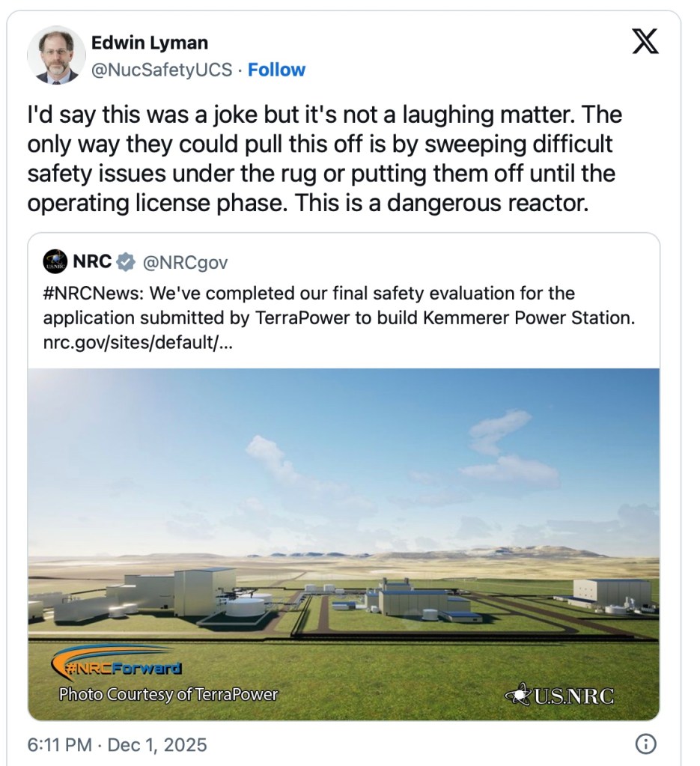
Task: Click the X logo in top corner
Action: click(645, 43)
